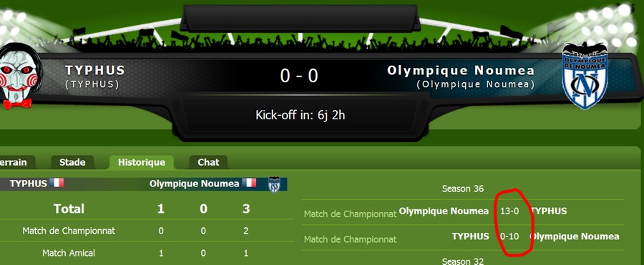Click TYPHUS in the history table header
644x265 pixels.
[x=29, y=184]
